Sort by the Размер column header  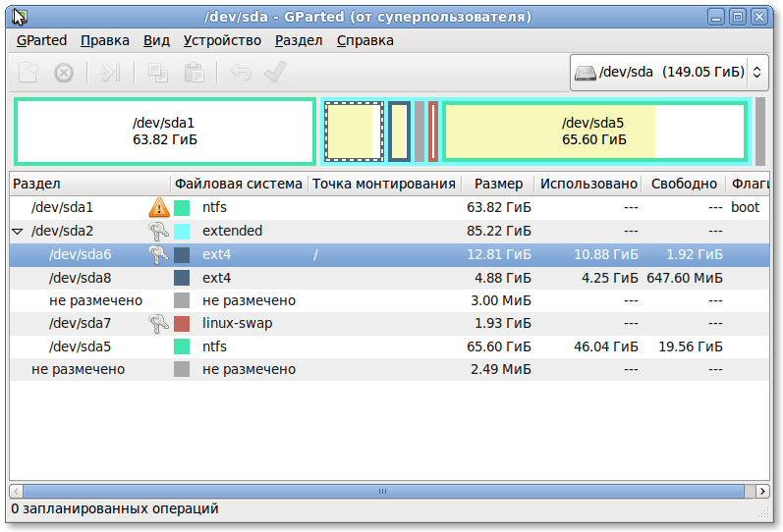coord(498,184)
